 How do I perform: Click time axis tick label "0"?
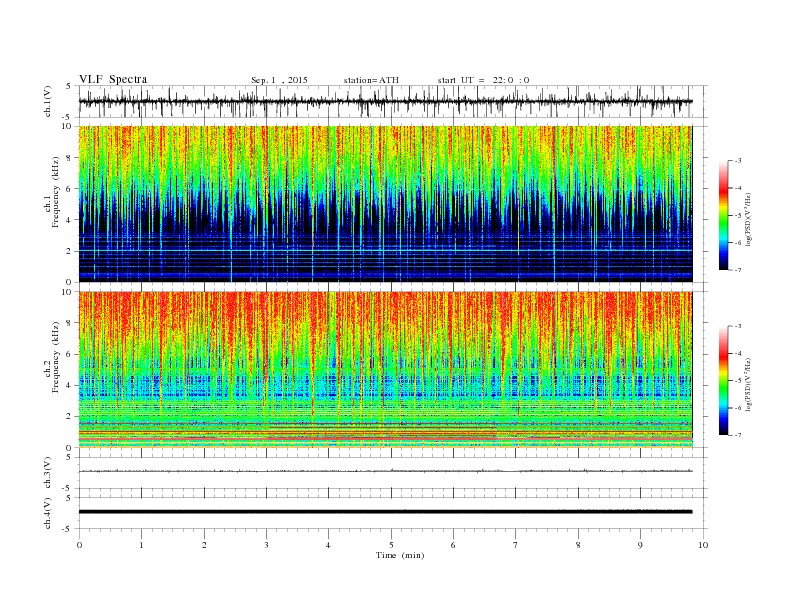coord(79,545)
